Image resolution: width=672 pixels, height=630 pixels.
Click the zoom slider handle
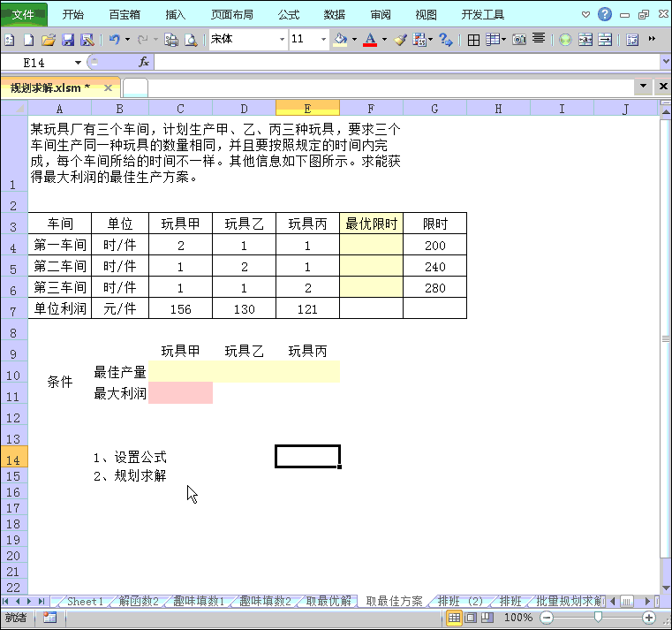pos(598,617)
